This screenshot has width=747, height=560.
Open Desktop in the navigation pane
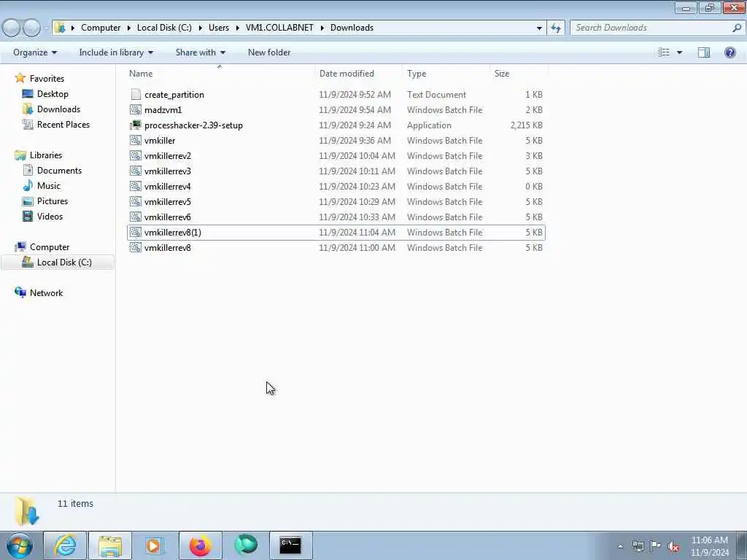click(53, 94)
